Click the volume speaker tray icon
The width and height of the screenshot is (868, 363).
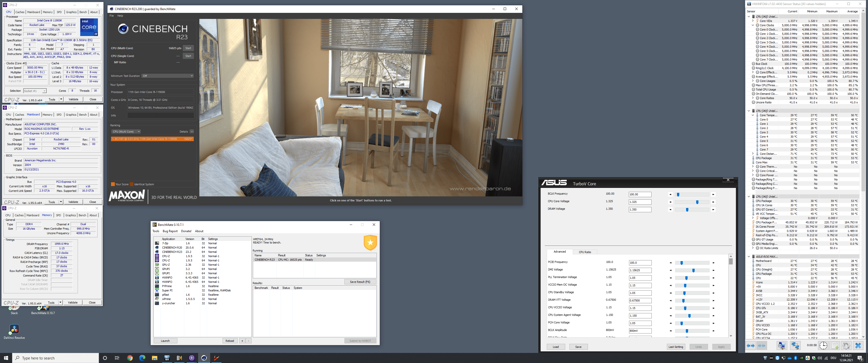820,358
